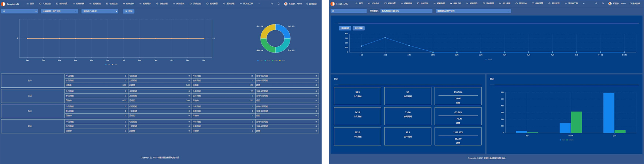The width and height of the screenshot is (644, 164).
Task: Toggle the 生产 legend item under the donut chart
Action: click(x=282, y=61)
